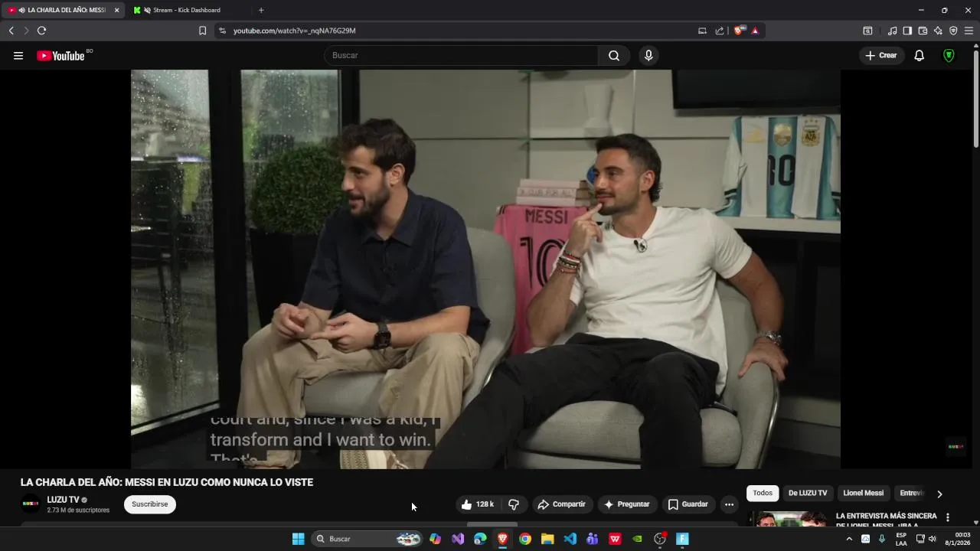This screenshot has height=551, width=980.
Task: Open Visual Studio from the taskbar
Action: tap(458, 539)
